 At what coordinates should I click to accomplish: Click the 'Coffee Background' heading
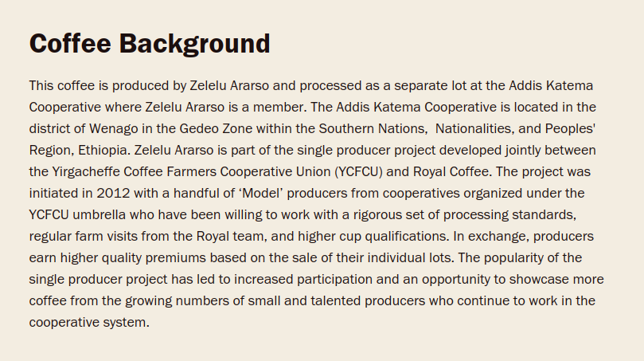150,45
